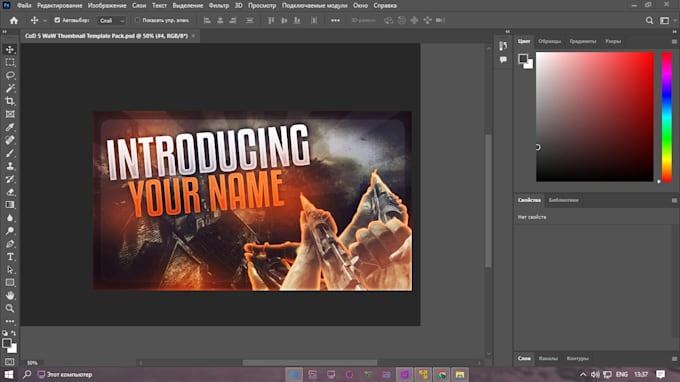
Task: Collapse the icon panel column double-arrow
Action: [x=507, y=32]
